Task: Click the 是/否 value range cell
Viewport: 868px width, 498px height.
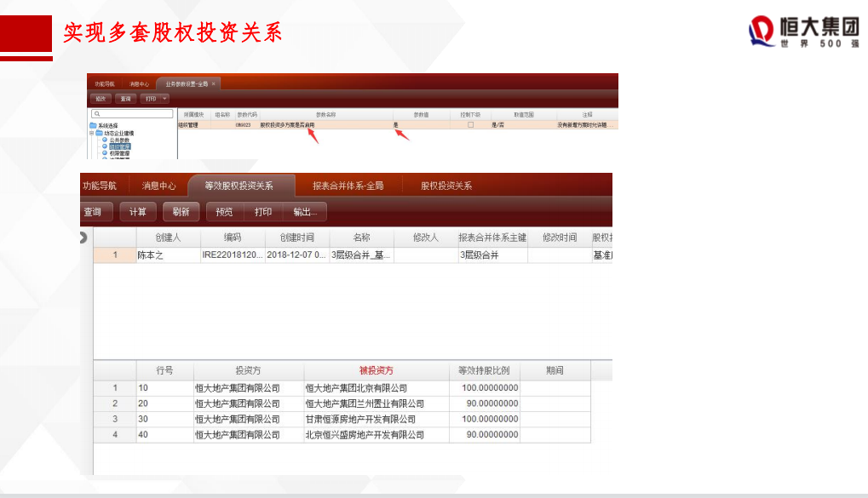Action: pyautogui.click(x=524, y=125)
